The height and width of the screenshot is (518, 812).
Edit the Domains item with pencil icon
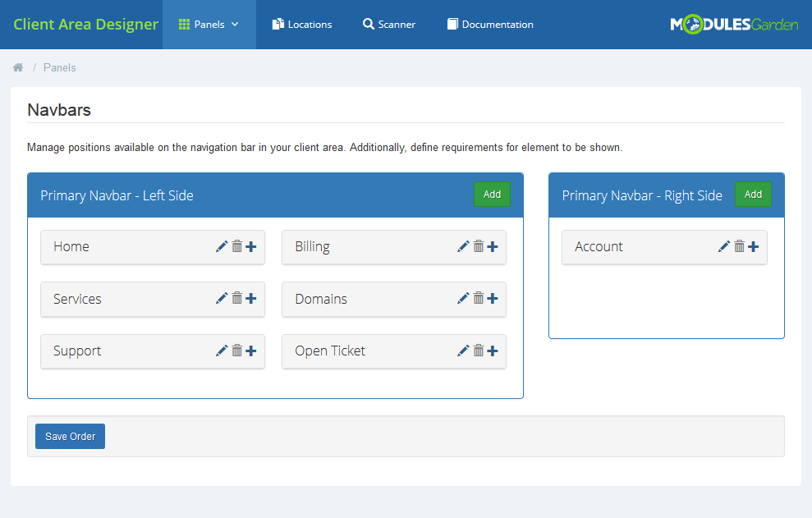coord(463,299)
